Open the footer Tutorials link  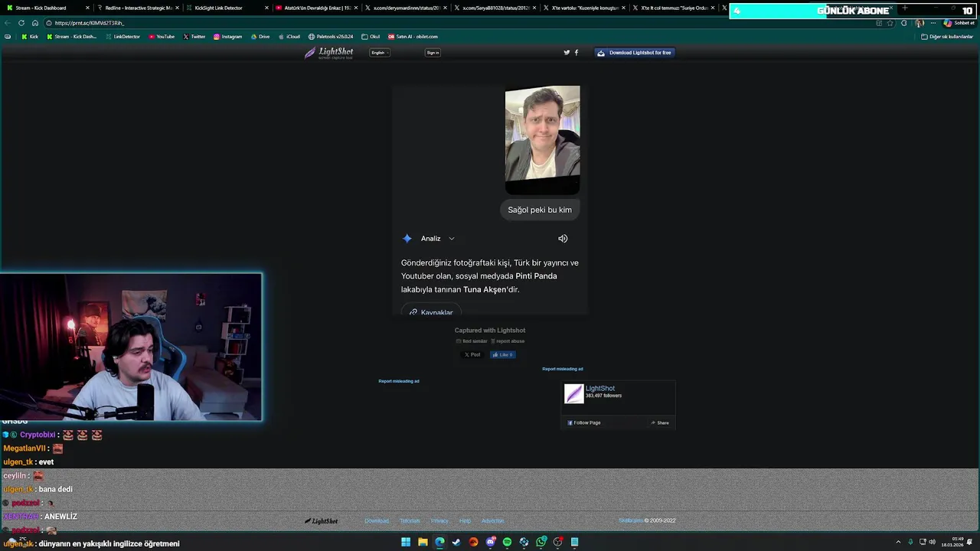[x=410, y=521]
